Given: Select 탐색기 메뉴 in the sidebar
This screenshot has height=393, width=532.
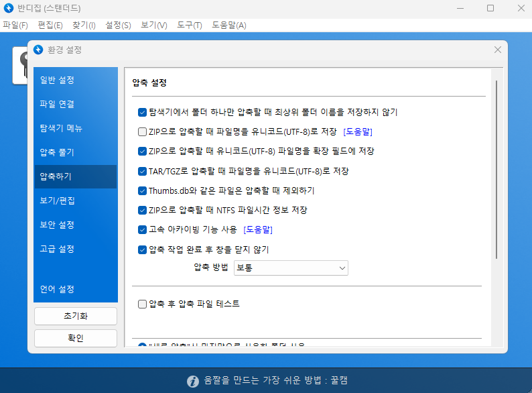Looking at the screenshot, I should (76, 128).
